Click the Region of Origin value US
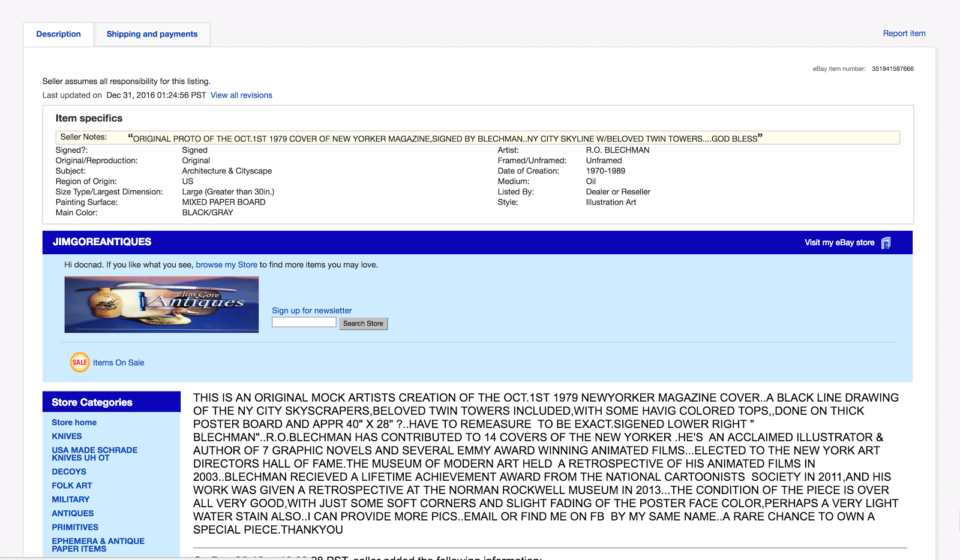This screenshot has width=960, height=560. [188, 182]
